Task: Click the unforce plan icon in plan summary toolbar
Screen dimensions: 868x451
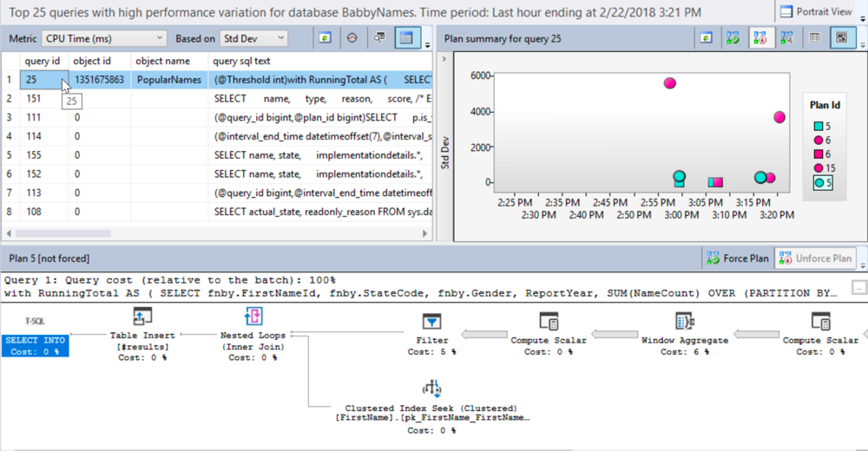Action: [760, 38]
